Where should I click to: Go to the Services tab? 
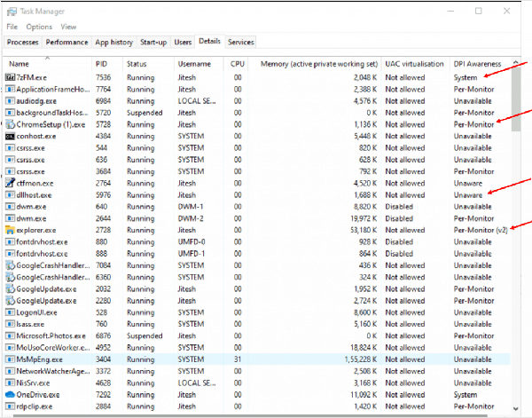[x=240, y=42]
